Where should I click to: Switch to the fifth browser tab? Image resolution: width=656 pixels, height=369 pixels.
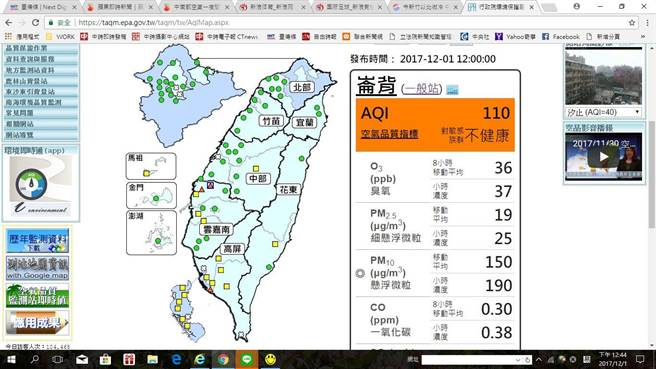(348, 7)
